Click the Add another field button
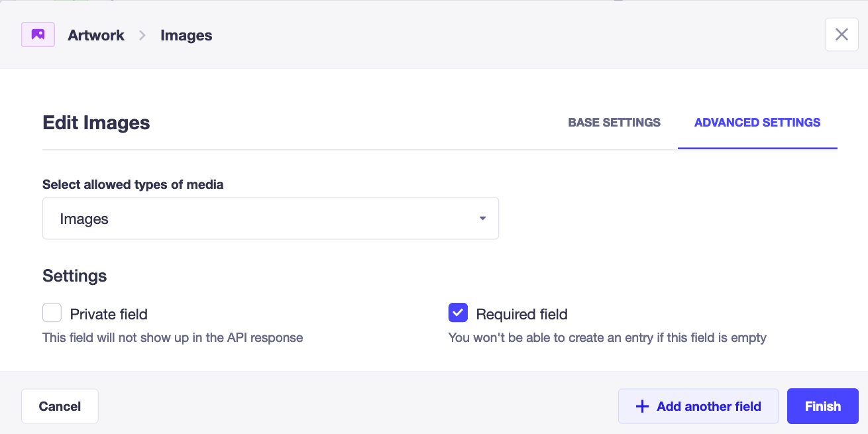Screen dimensions: 868x434 coord(698,406)
